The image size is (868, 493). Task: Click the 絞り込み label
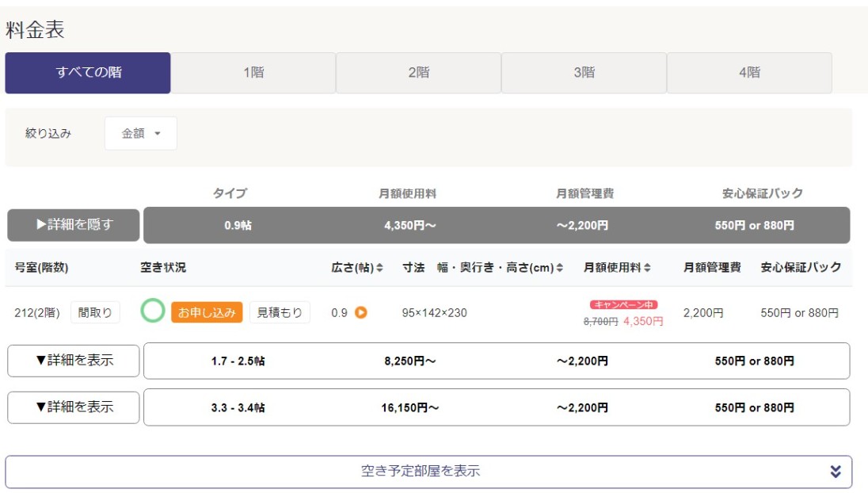coord(48,133)
